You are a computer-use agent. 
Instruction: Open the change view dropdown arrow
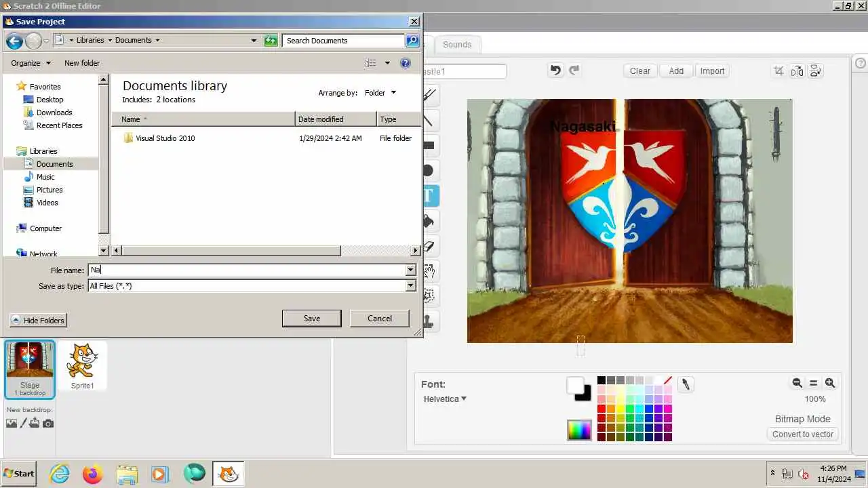coord(387,63)
